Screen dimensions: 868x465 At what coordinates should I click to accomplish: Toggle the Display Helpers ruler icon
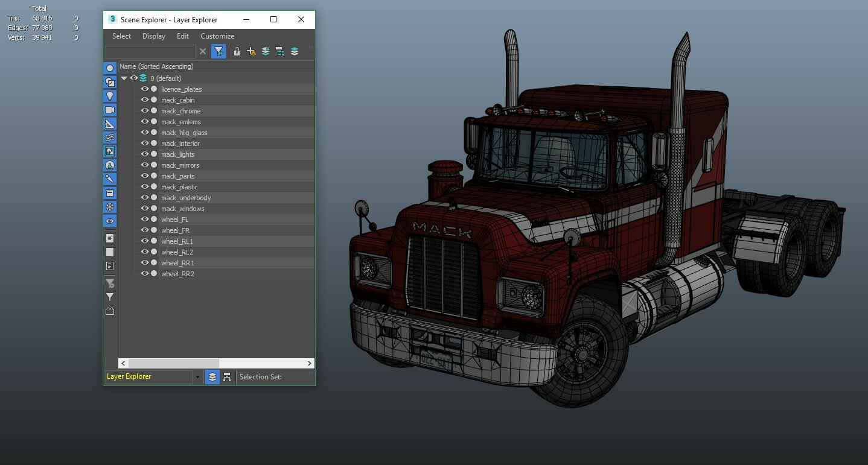coord(110,124)
